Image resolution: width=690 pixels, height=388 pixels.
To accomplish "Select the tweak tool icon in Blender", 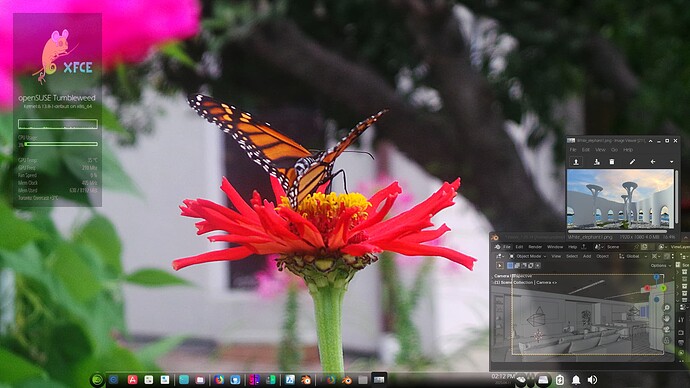I will tap(500, 265).
